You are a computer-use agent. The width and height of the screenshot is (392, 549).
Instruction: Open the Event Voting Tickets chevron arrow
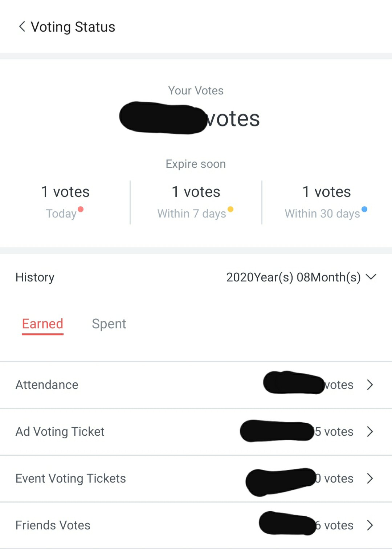pos(370,479)
